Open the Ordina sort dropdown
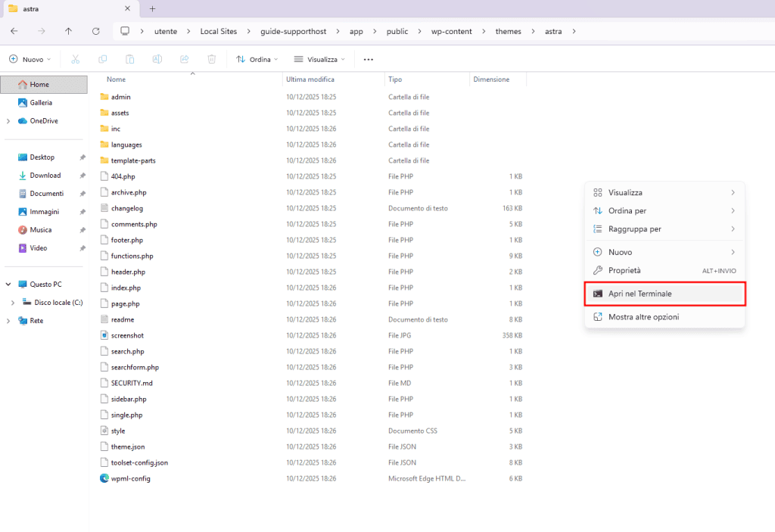775x532 pixels. [x=257, y=59]
